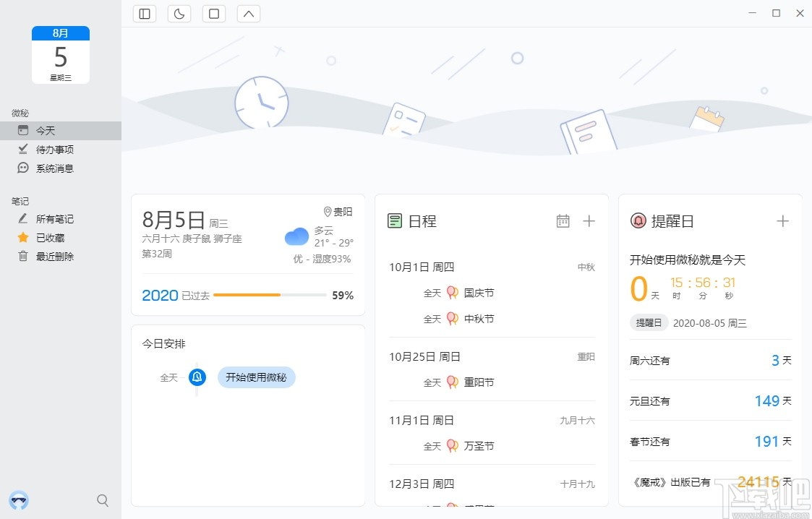812x519 pixels.
Task: Click the balloon icon beside 万圣节
Action: (453, 446)
